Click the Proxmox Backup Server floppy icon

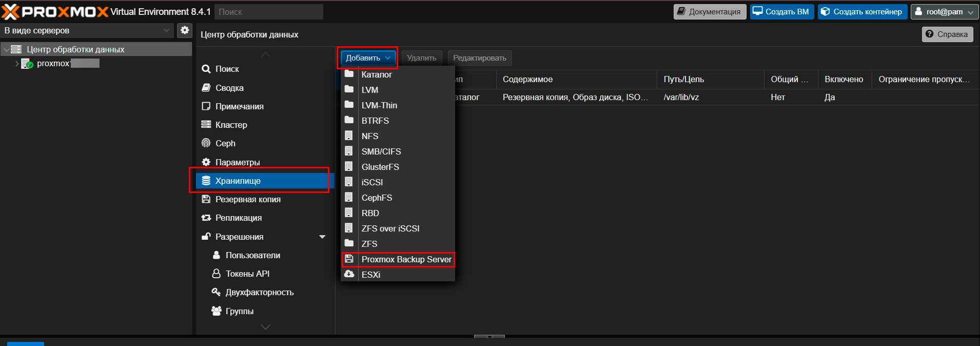click(349, 259)
